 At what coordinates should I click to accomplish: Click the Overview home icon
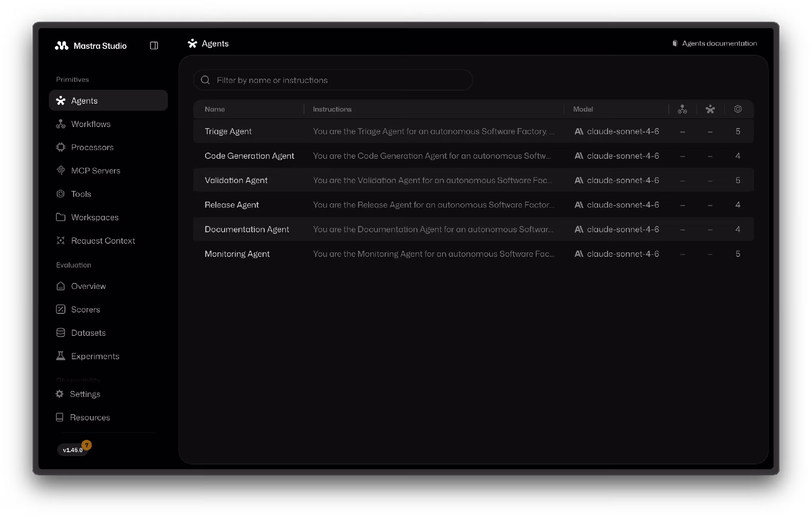pyautogui.click(x=60, y=286)
